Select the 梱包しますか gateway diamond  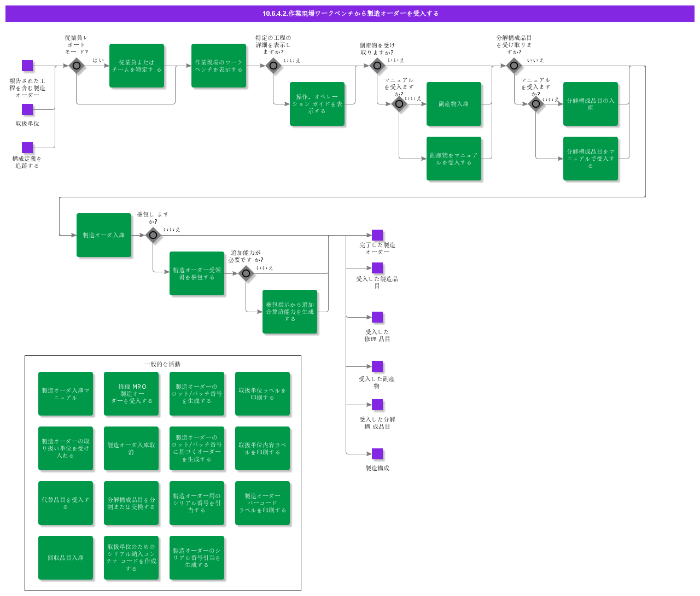pos(153,235)
